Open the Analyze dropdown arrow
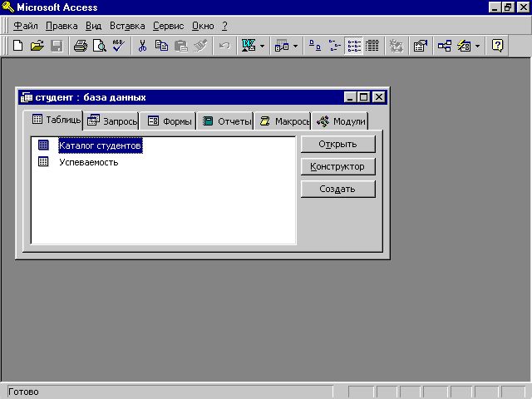Image resolution: width=532 pixels, height=399 pixels. [x=295, y=46]
